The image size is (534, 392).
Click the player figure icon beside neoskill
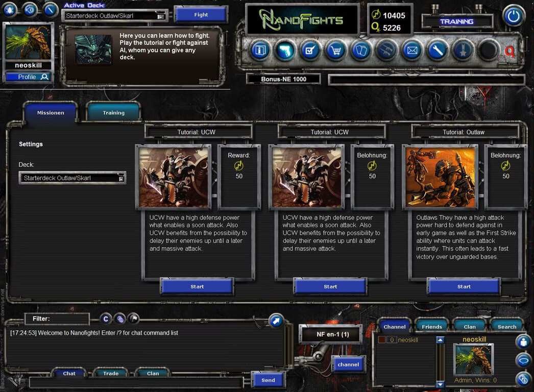pyautogui.click(x=524, y=341)
